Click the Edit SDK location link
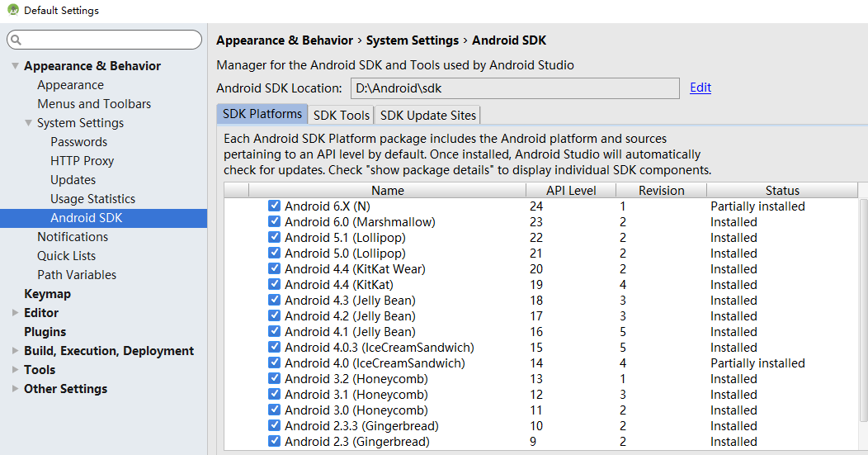This screenshot has width=868, height=455. click(x=701, y=88)
